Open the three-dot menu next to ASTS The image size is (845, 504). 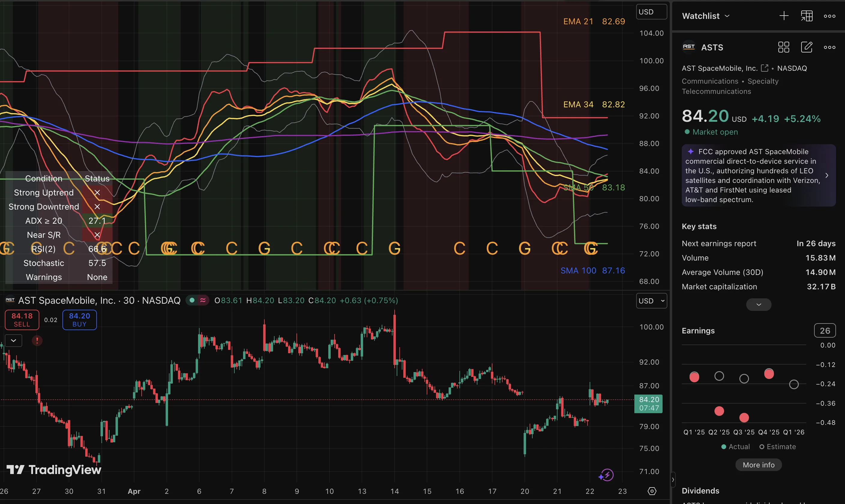pos(829,47)
